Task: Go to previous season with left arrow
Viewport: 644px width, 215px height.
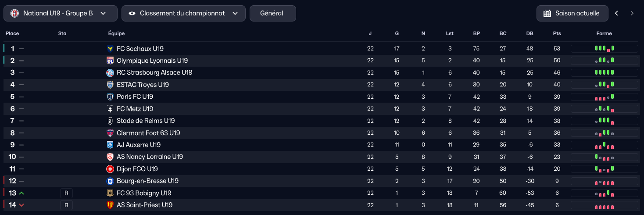Action: (x=616, y=13)
